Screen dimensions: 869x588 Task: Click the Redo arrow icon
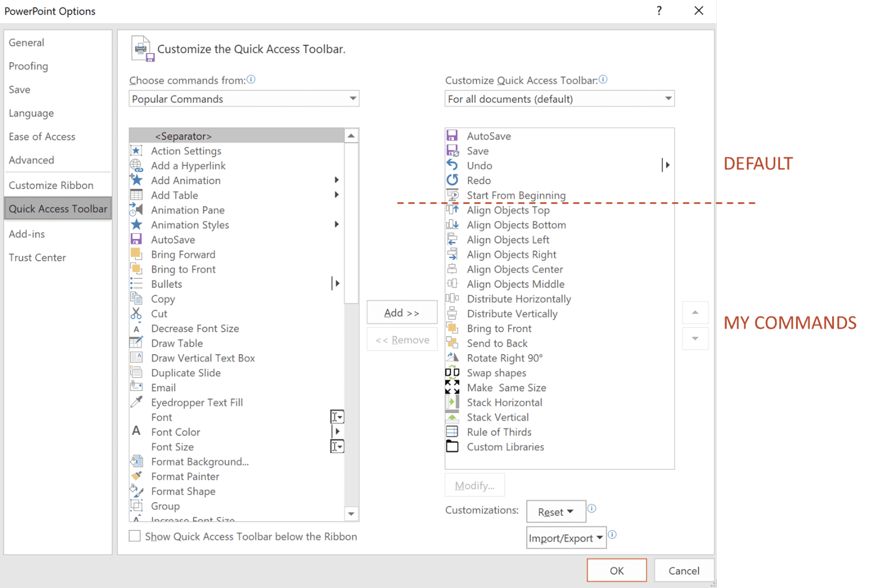click(x=452, y=180)
